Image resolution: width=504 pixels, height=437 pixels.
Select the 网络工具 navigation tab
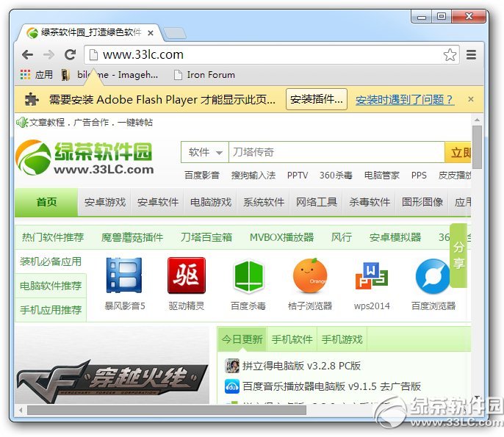316,202
